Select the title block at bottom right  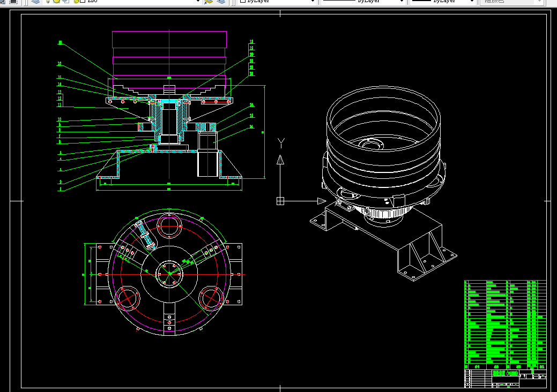(505, 379)
